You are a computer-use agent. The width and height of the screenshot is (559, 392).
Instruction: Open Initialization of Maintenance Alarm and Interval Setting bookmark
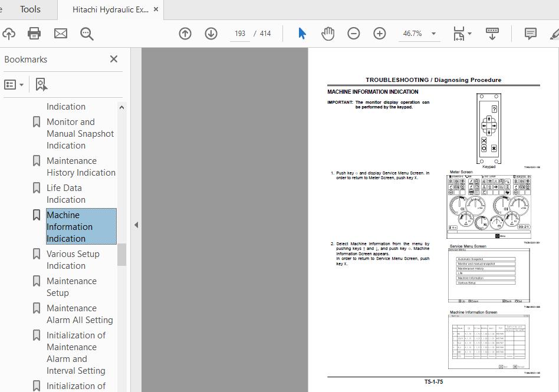pos(76,353)
